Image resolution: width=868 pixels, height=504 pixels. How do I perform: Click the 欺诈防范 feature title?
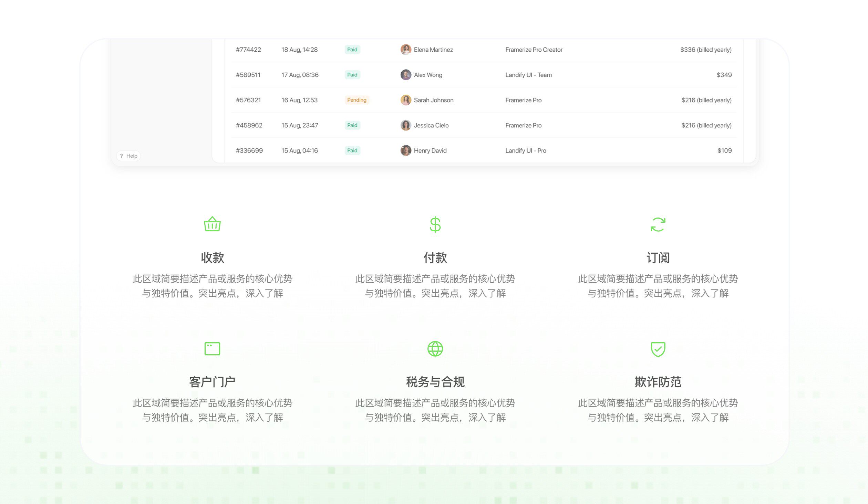658,382
